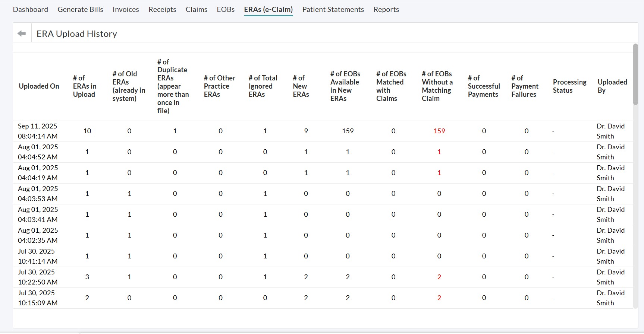Click the '# of Old ERAs' column header
Screen dimensions: 644x334
click(x=129, y=86)
